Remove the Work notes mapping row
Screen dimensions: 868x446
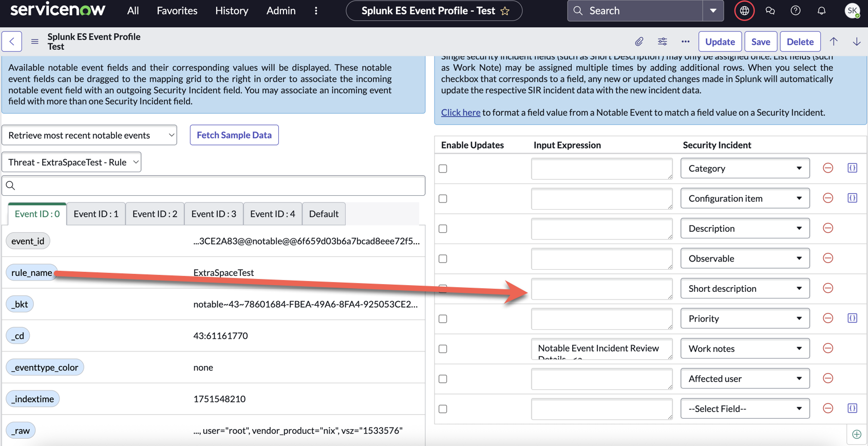[828, 348]
